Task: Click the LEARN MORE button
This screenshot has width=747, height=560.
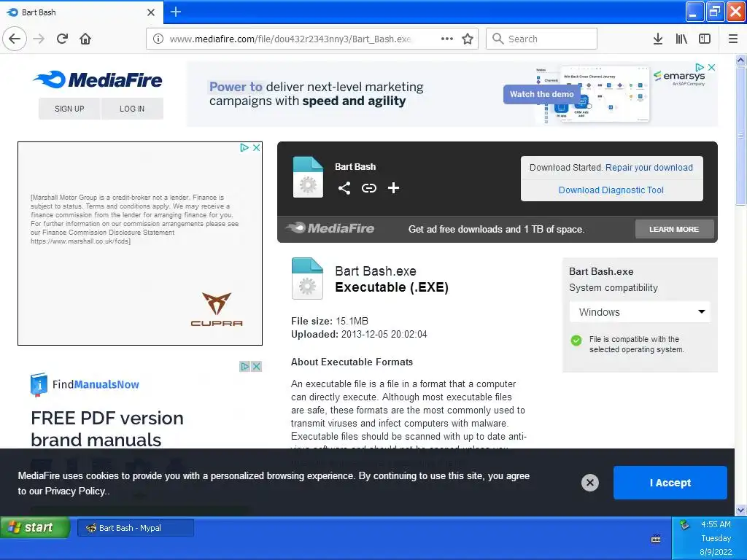Action: click(674, 229)
